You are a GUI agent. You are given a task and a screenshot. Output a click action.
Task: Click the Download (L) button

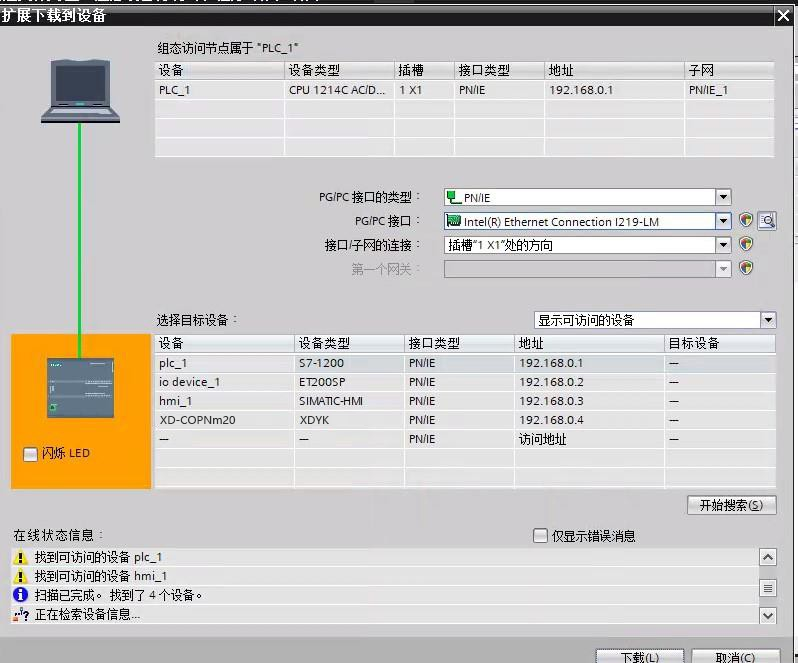click(x=640, y=656)
